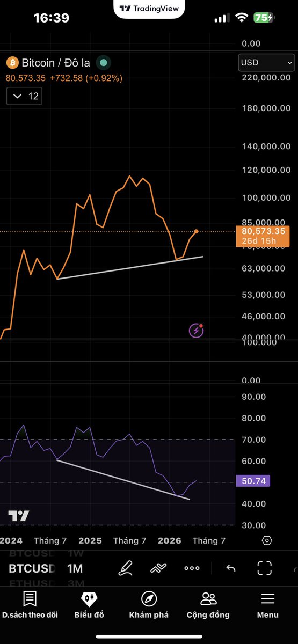This screenshot has height=644, width=298.
Task: Select the white trendline on RSI pane
Action: (123, 480)
